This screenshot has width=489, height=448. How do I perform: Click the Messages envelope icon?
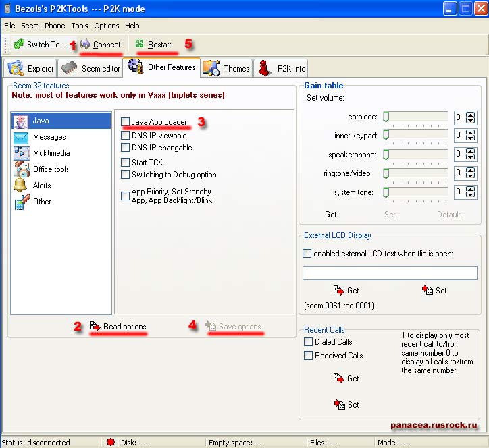(21, 138)
